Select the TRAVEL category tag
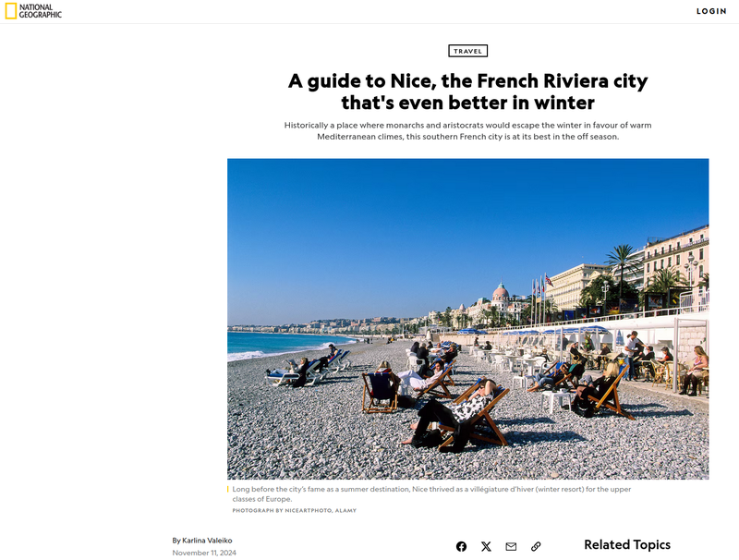 pos(467,51)
